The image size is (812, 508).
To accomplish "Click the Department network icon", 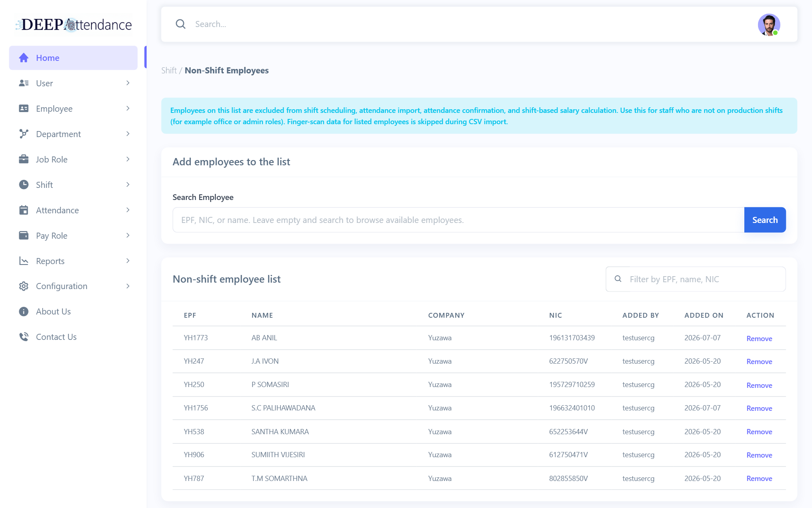I will coord(24,134).
